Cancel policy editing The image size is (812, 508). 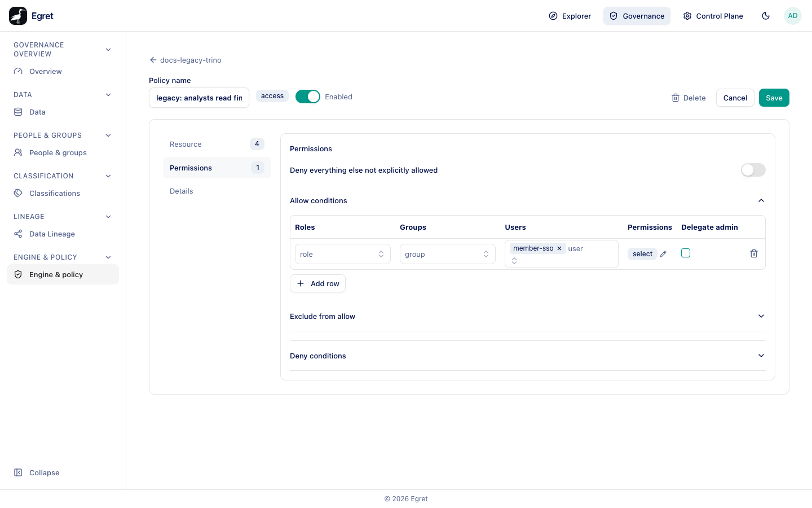(735, 98)
